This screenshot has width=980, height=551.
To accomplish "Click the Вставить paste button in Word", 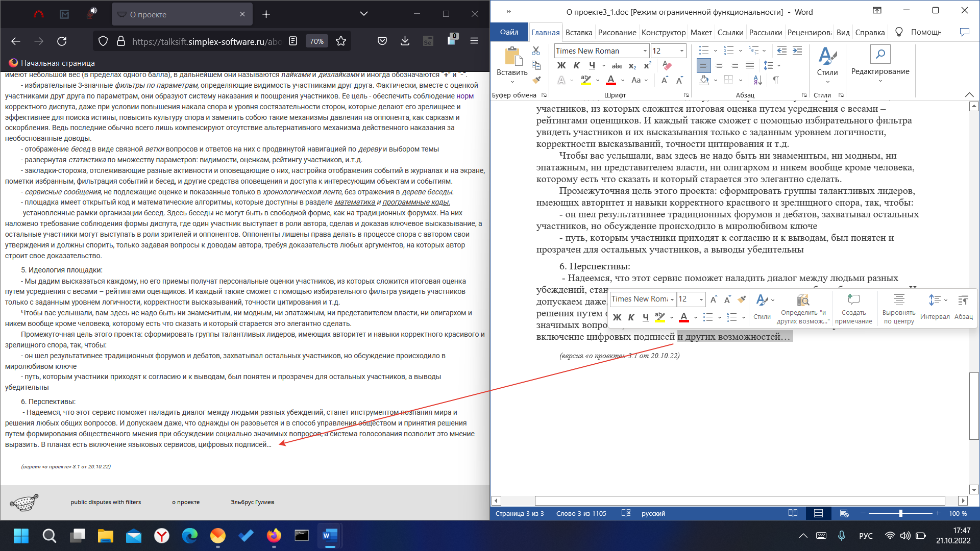I will (512, 64).
